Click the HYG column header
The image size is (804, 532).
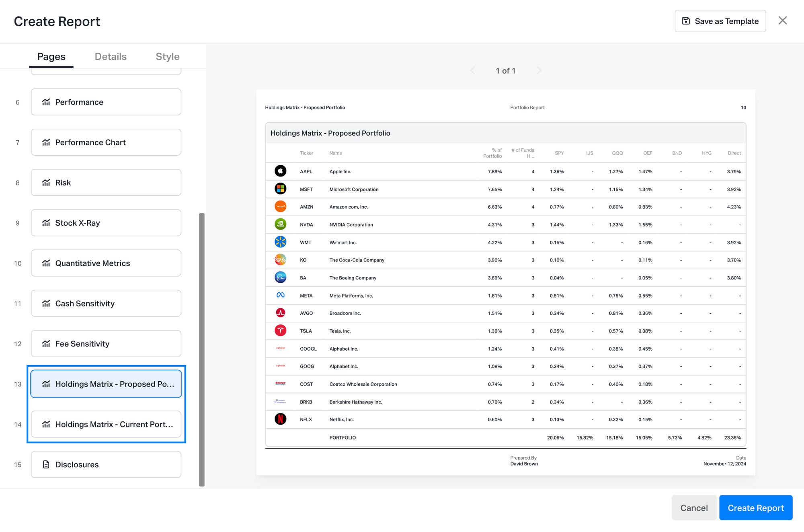point(707,153)
